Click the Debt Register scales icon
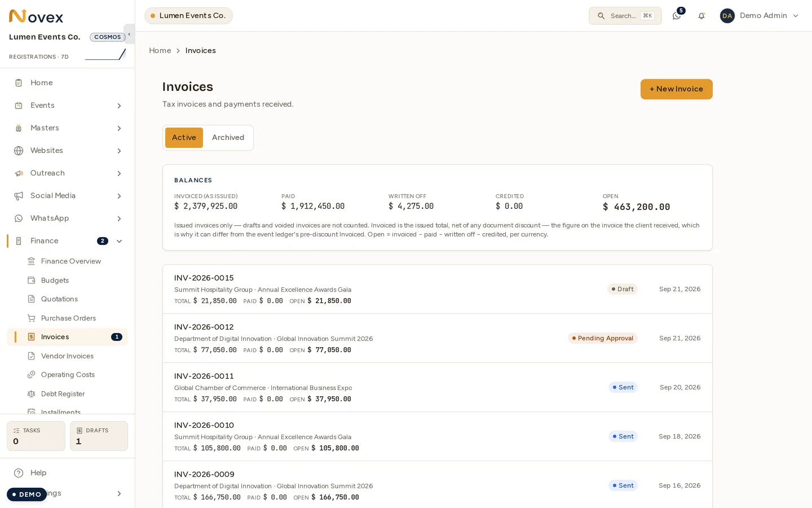812x508 pixels. [32, 394]
